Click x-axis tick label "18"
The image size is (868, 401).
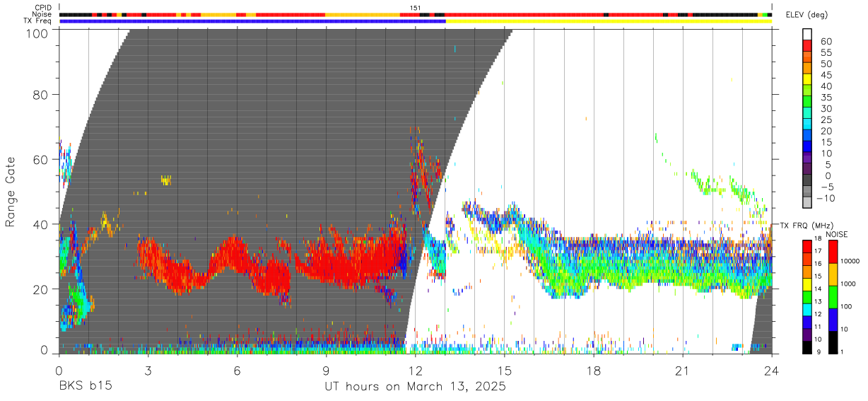tap(594, 370)
